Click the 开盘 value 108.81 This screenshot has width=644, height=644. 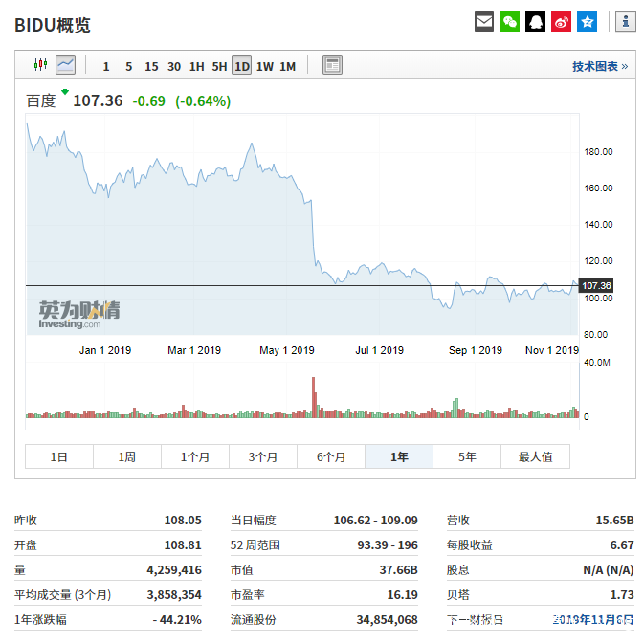183,545
